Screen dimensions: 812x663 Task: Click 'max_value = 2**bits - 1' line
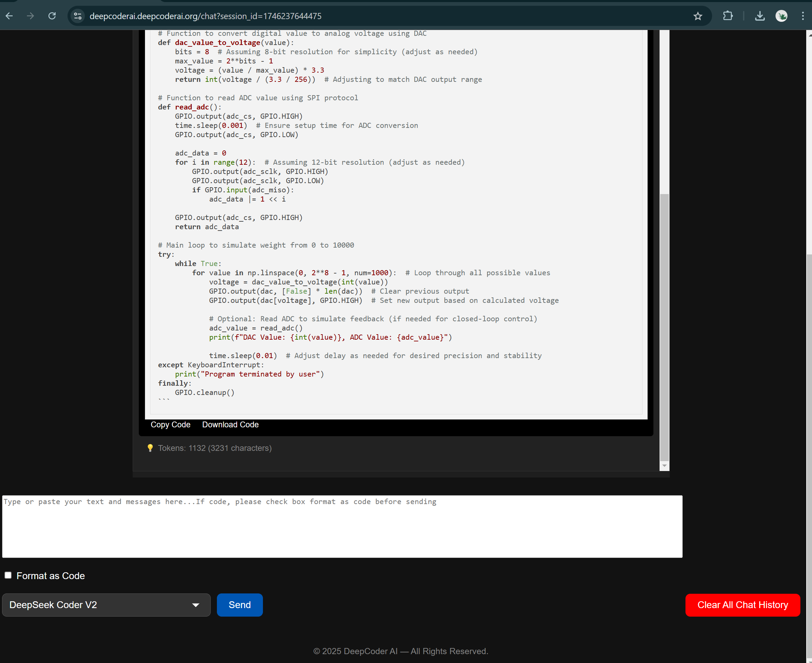pyautogui.click(x=224, y=61)
